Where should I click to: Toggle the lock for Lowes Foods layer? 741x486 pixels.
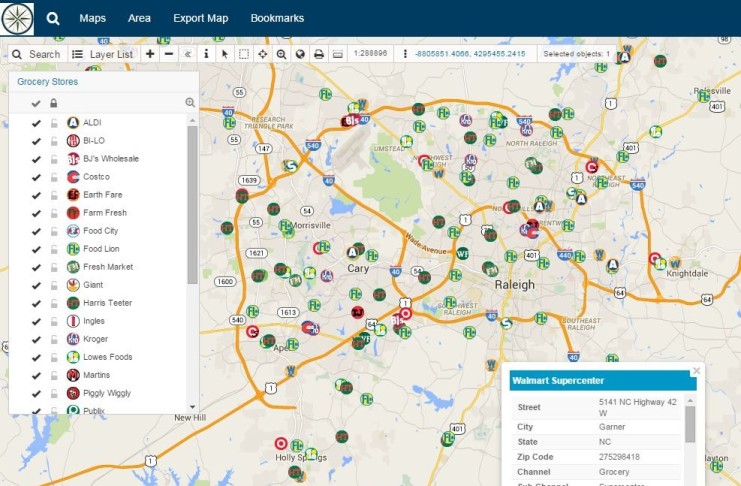tap(54, 357)
